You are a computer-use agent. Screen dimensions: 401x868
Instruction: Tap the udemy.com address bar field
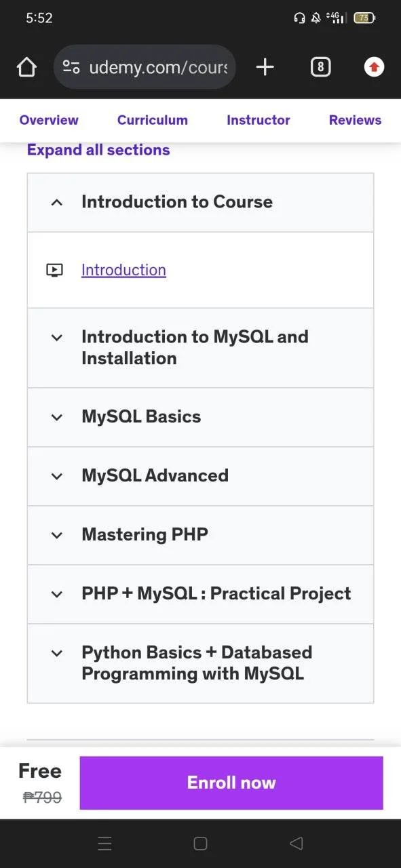click(145, 67)
